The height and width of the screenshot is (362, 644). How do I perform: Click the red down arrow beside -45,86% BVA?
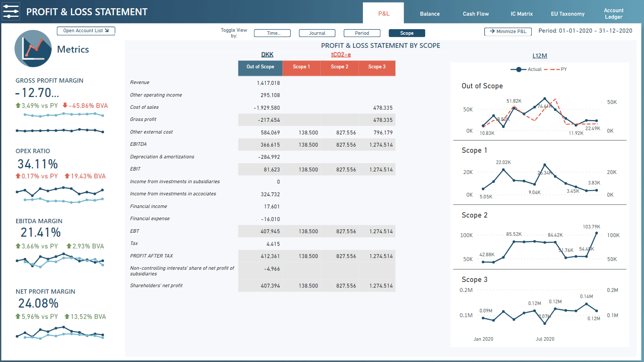pos(65,105)
